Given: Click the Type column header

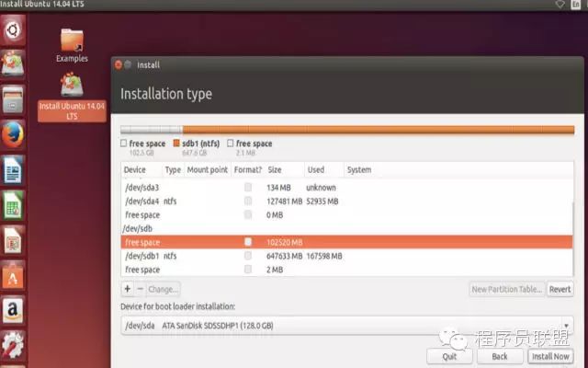Looking at the screenshot, I should tap(173, 169).
